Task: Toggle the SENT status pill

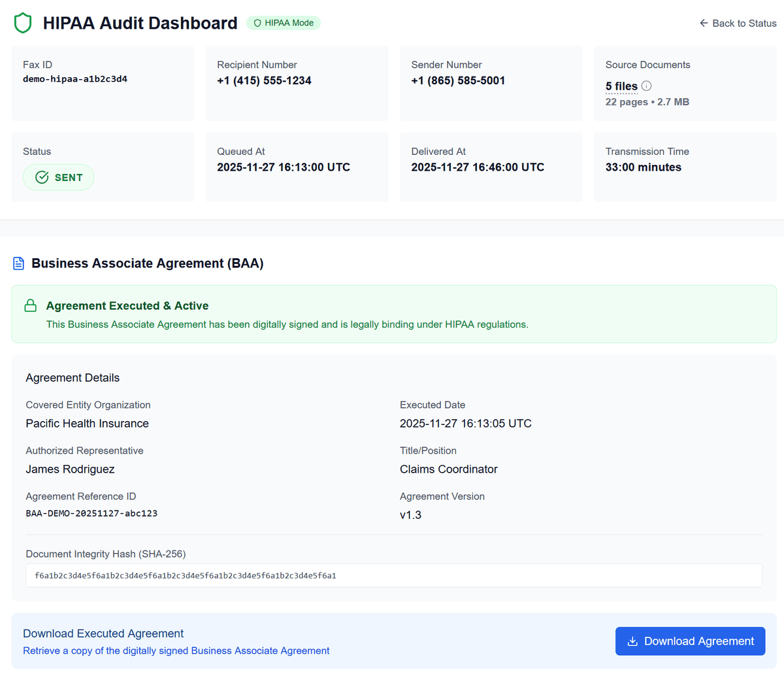Action: [58, 177]
